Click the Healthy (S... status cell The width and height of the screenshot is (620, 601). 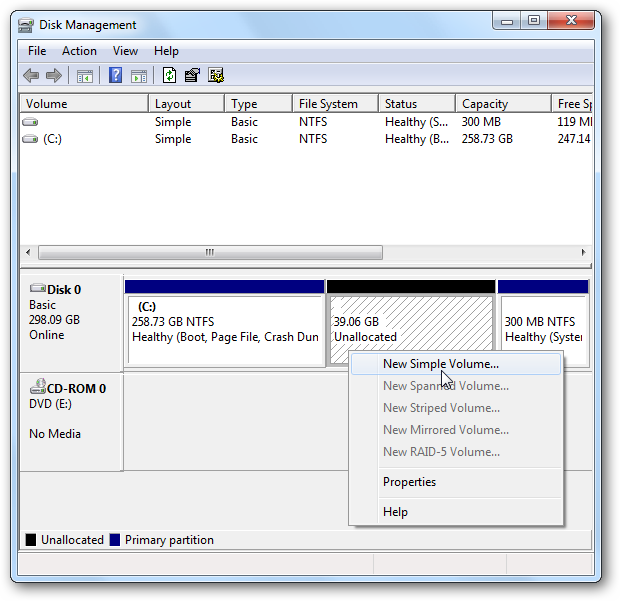(417, 122)
